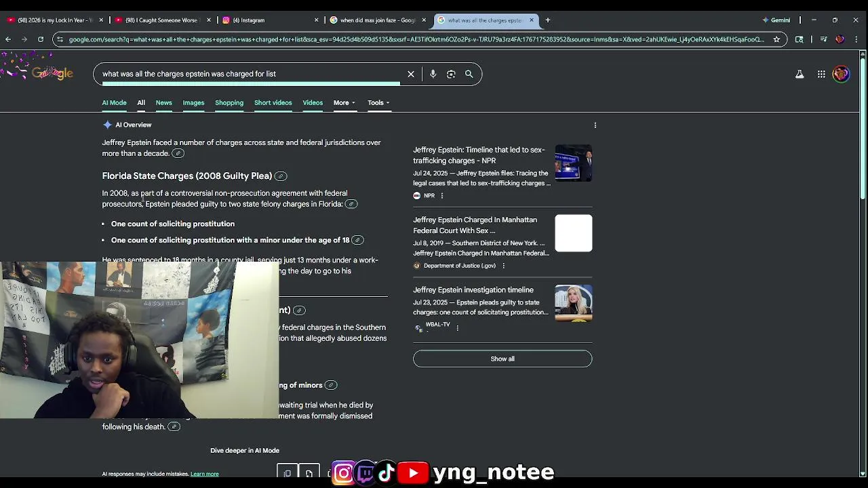
Task: Open the Google apps grid icon
Action: (x=821, y=74)
